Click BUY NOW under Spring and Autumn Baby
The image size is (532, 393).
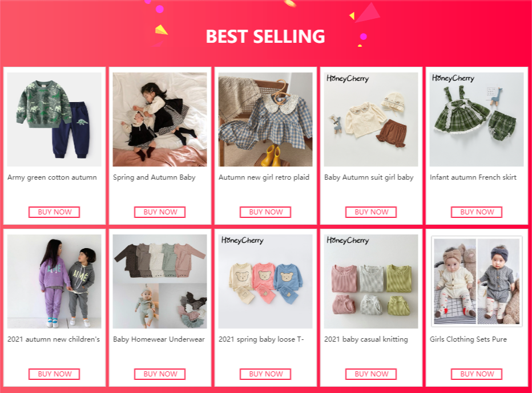point(160,212)
